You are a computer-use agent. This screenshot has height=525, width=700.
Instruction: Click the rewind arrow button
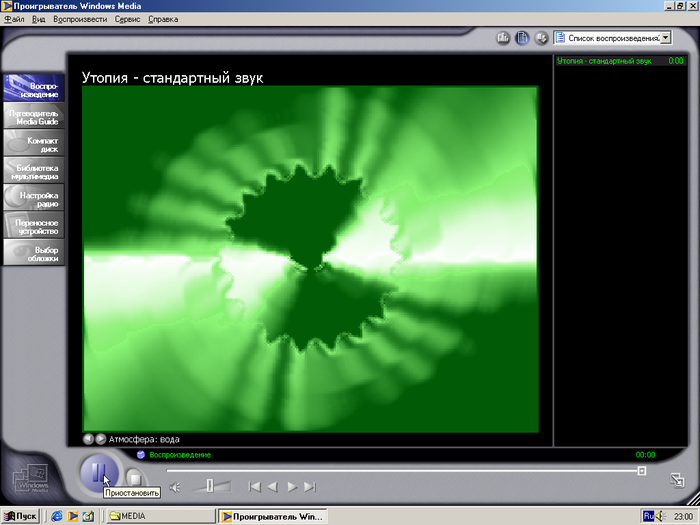point(272,487)
